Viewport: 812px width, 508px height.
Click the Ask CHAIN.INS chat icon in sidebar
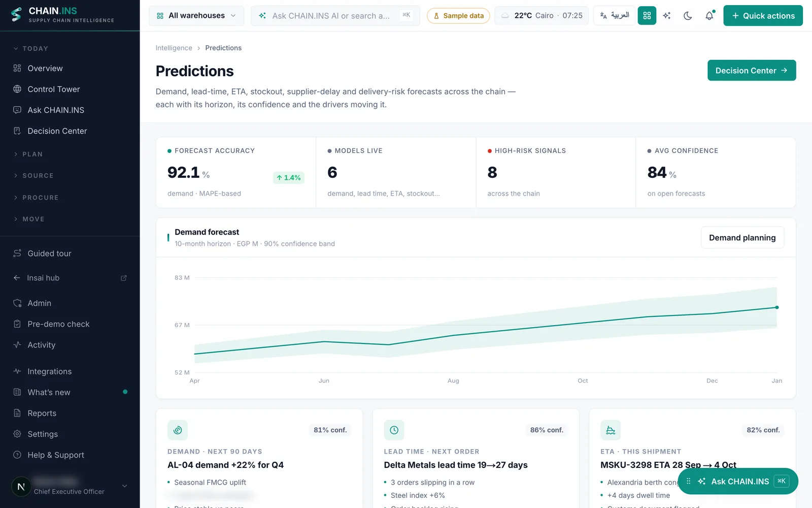point(17,110)
